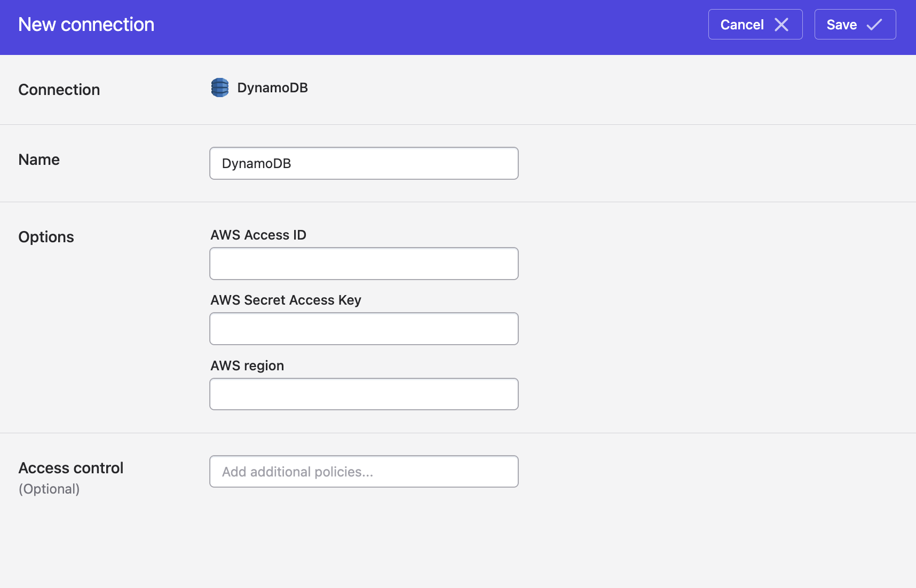Screen dimensions: 916x588
Task: Focus the Name input field
Action: (364, 163)
